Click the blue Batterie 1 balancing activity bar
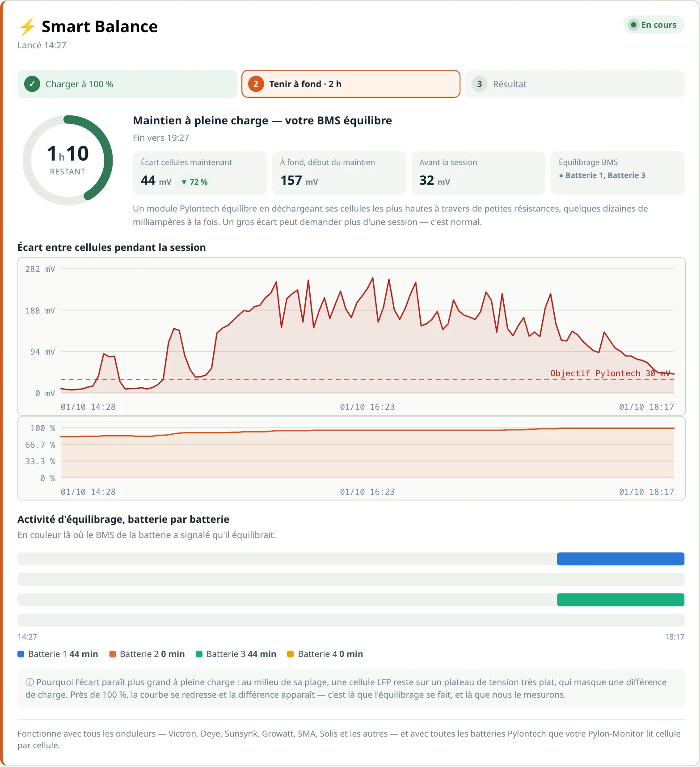 click(620, 559)
